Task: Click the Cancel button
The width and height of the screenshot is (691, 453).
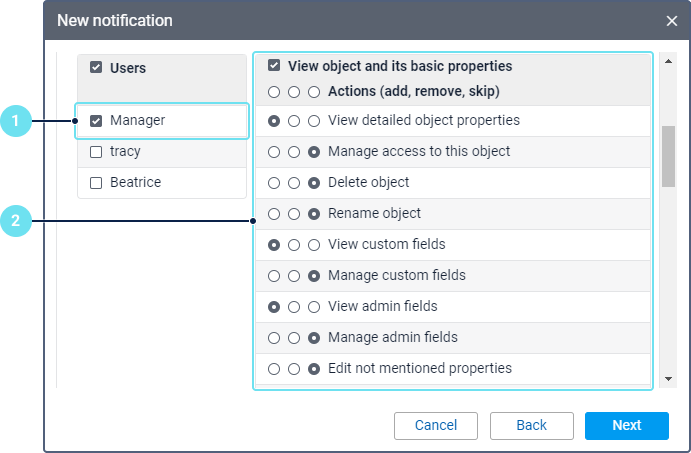Action: tap(436, 425)
